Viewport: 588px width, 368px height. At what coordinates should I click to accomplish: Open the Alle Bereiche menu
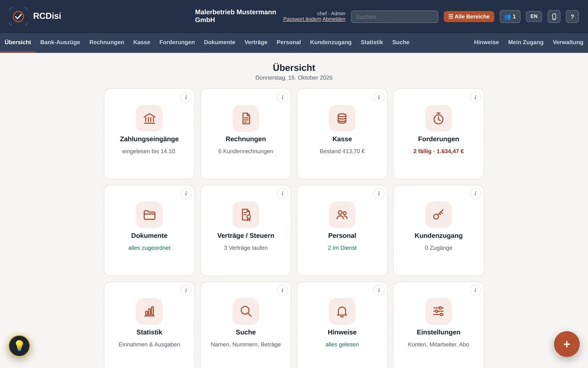(469, 17)
